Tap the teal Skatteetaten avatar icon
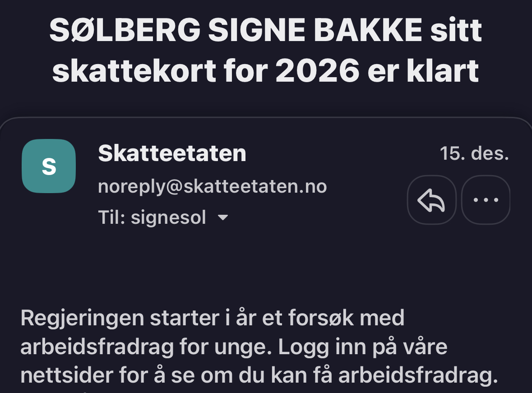The width and height of the screenshot is (532, 393). click(49, 166)
